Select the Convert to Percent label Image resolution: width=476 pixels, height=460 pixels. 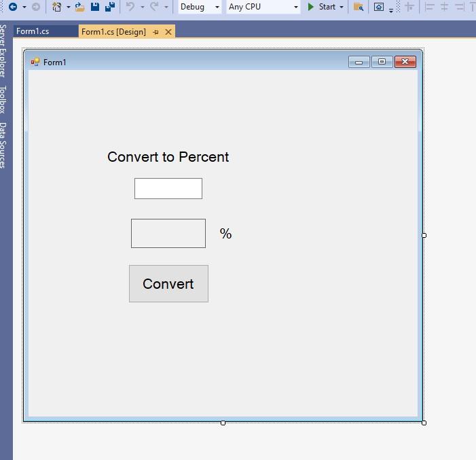pyautogui.click(x=168, y=157)
